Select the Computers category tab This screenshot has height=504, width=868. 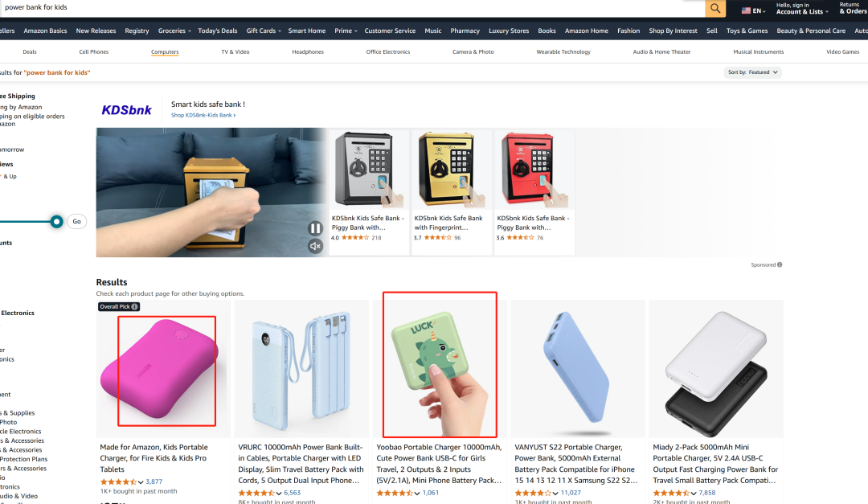point(165,52)
